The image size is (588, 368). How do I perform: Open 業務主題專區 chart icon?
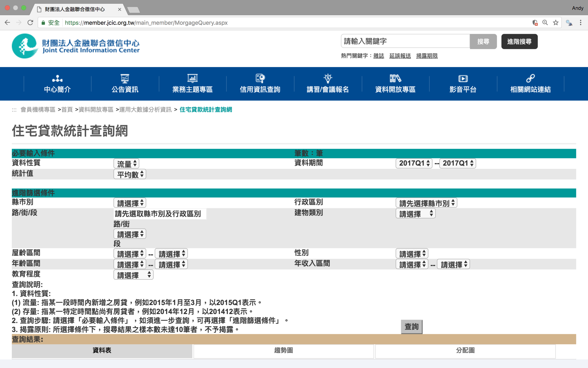(192, 79)
